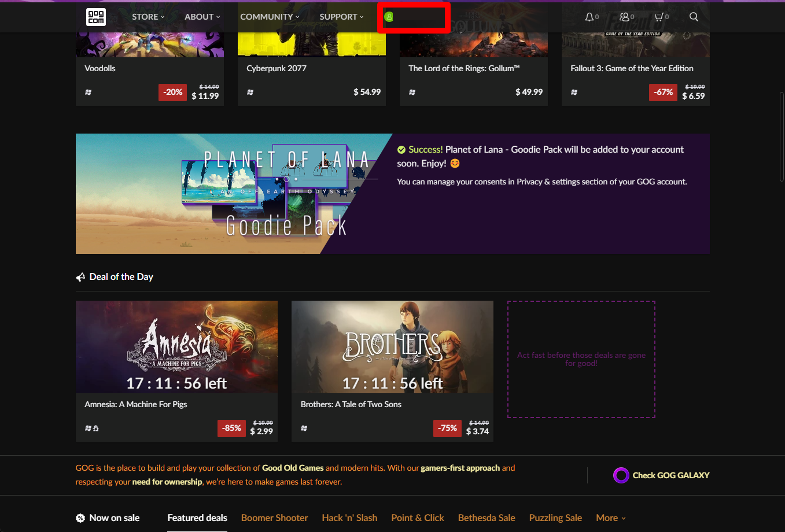The width and height of the screenshot is (785, 532).
Task: Click the -75% discount badge on Brothers
Action: tap(448, 428)
